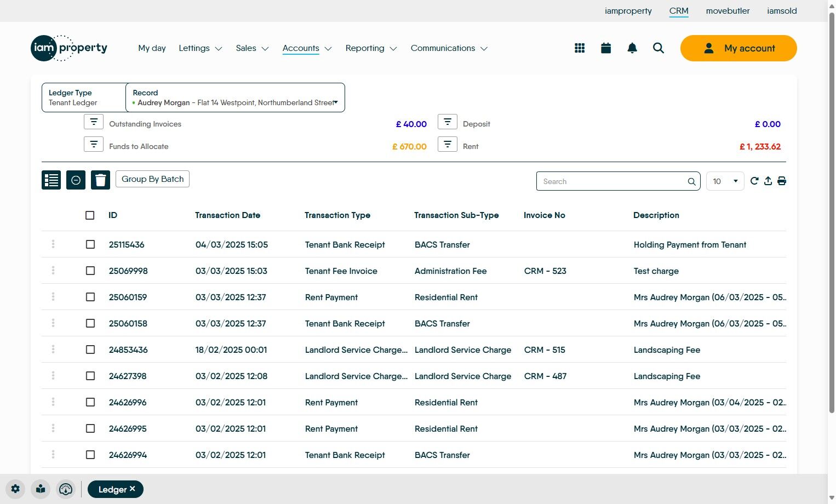The width and height of the screenshot is (836, 504).
Task: Tick checkbox for transaction 25115436
Action: pyautogui.click(x=90, y=244)
